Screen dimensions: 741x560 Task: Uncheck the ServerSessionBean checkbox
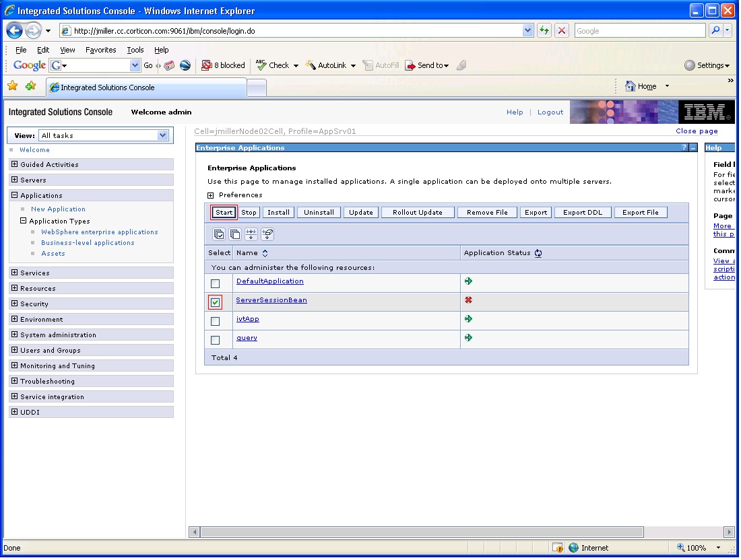point(215,302)
